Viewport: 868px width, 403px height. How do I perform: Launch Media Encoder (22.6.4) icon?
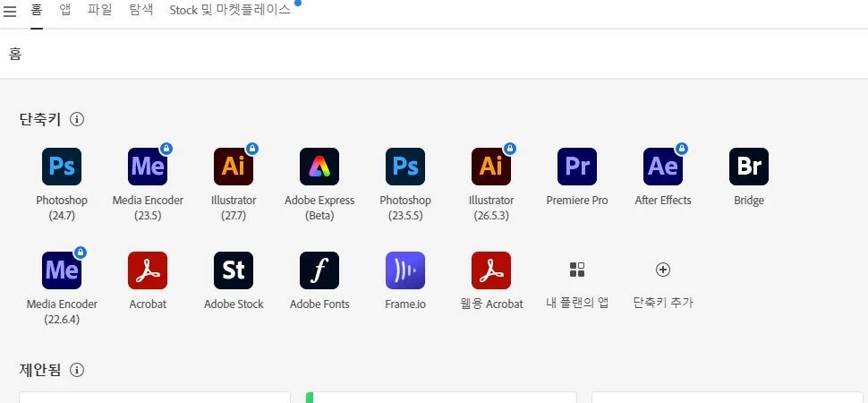pyautogui.click(x=62, y=270)
